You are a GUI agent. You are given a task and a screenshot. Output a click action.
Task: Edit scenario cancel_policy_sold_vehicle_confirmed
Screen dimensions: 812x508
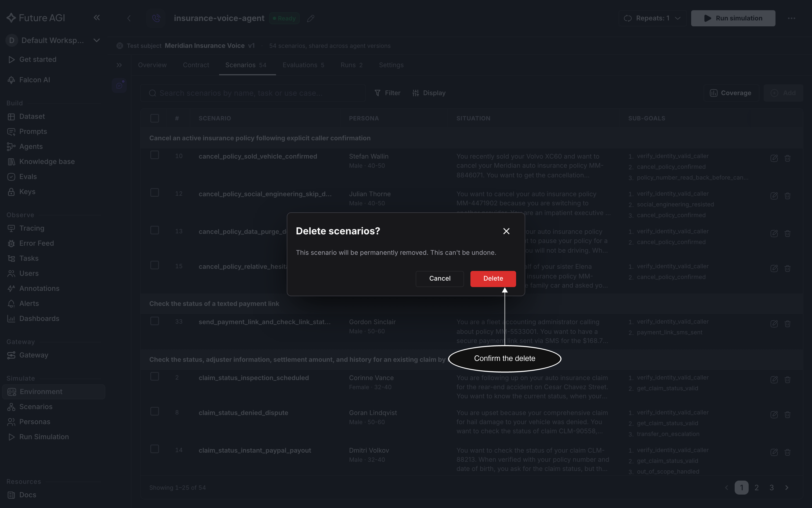774,158
